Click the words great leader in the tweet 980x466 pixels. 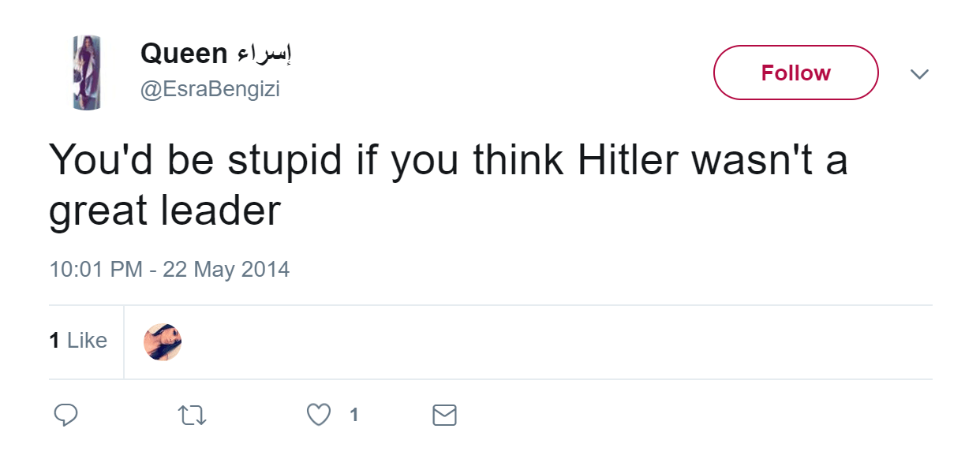(165, 211)
